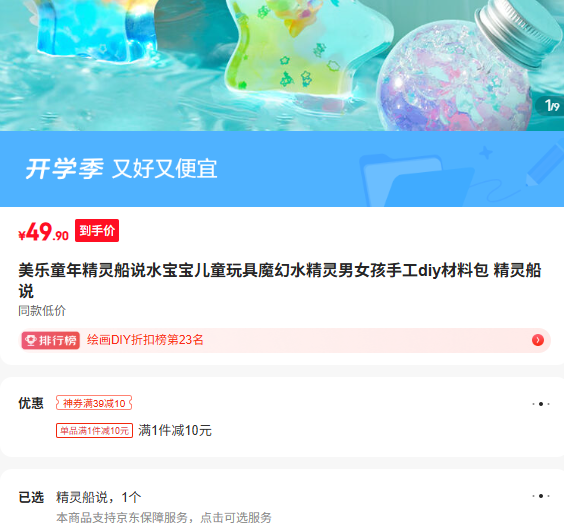Click the folder illustration on the blue banner
Image resolution: width=564 pixels, height=523 pixels.
(419, 181)
